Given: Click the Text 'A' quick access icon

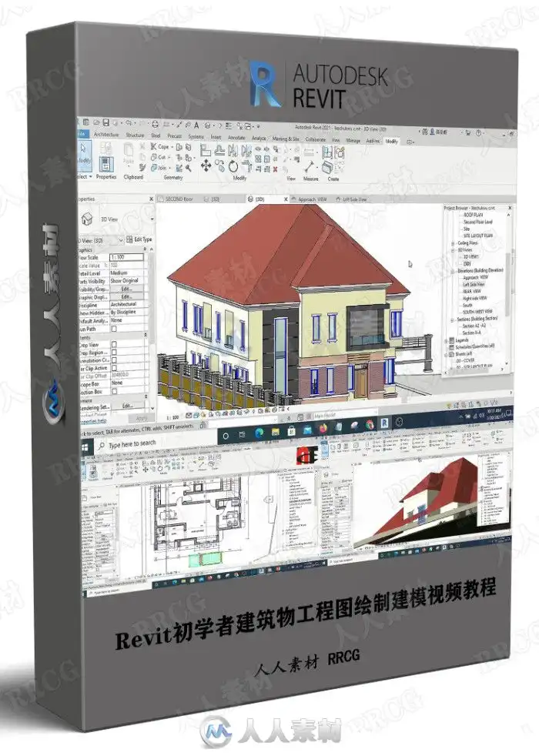Looking at the screenshot, I should point(196,125).
